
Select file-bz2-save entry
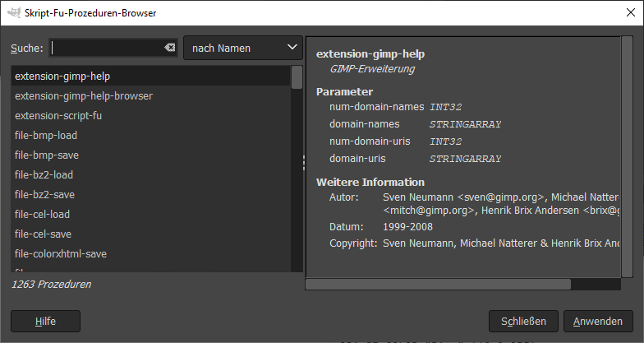pyautogui.click(x=44, y=195)
